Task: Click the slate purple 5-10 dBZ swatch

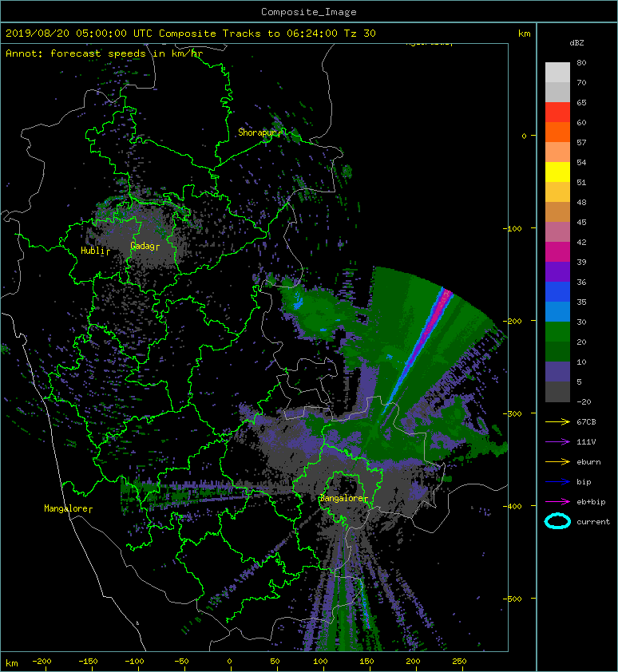Action: (557, 372)
